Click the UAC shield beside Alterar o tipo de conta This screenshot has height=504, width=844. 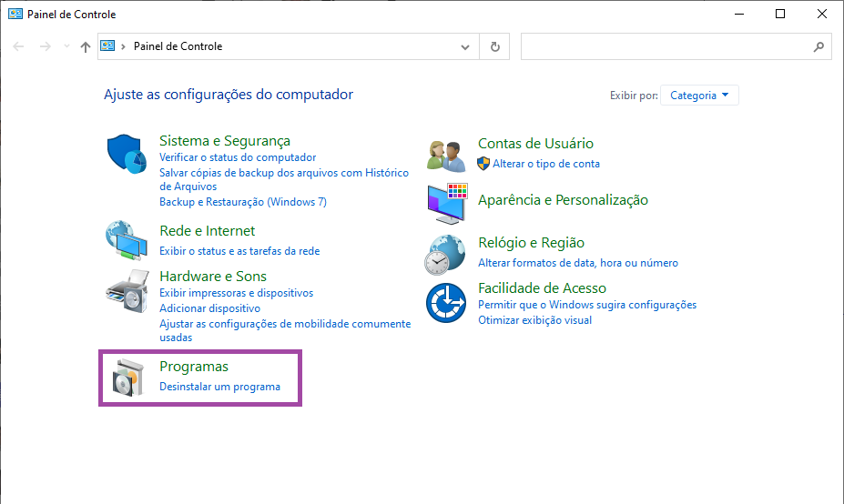click(x=483, y=164)
